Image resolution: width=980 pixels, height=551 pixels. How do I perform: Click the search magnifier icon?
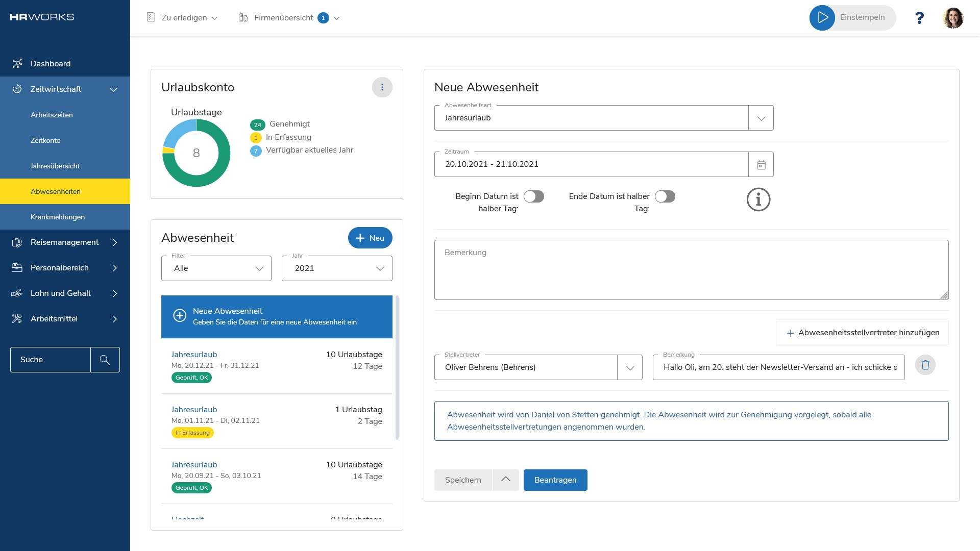tap(105, 360)
